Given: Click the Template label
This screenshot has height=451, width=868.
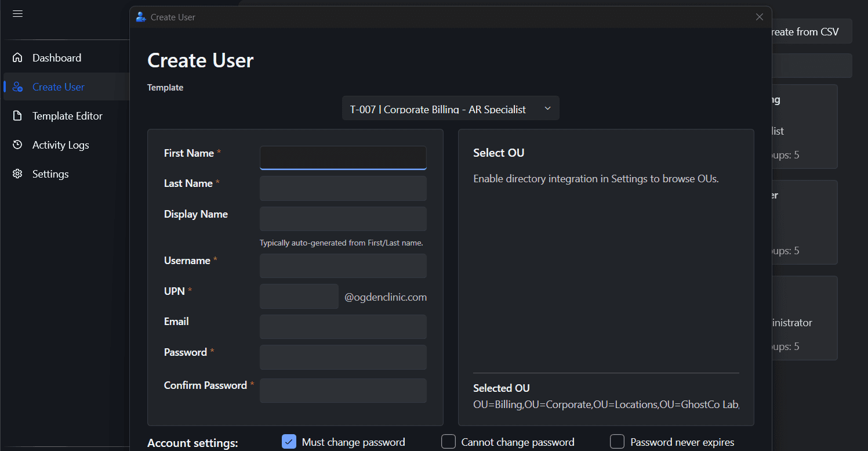Looking at the screenshot, I should tap(165, 88).
